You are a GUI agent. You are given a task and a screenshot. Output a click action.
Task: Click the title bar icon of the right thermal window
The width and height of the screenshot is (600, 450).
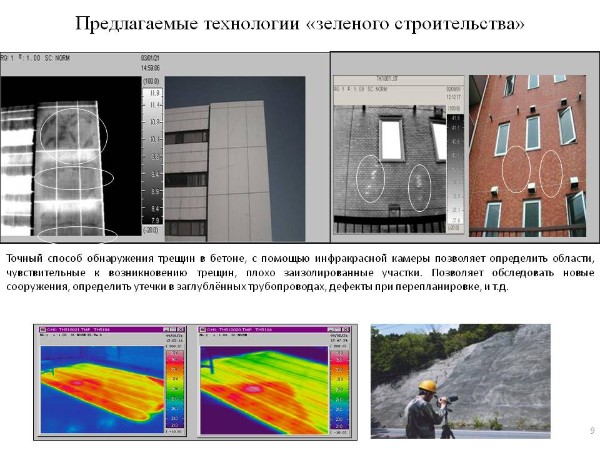tap(203, 329)
